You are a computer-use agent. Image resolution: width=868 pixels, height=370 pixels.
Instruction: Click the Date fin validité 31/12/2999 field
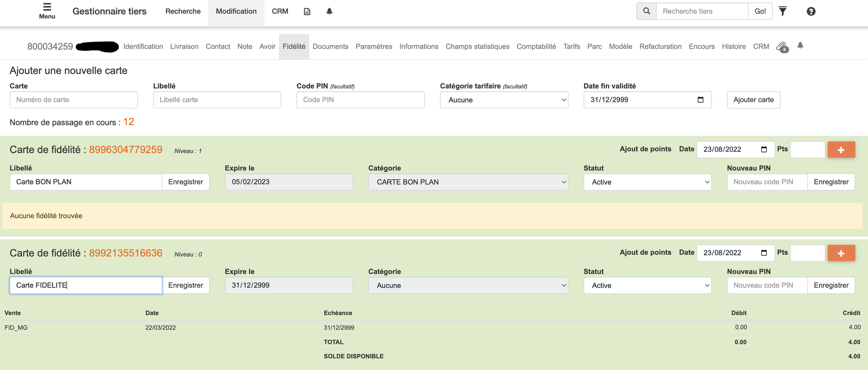(647, 100)
